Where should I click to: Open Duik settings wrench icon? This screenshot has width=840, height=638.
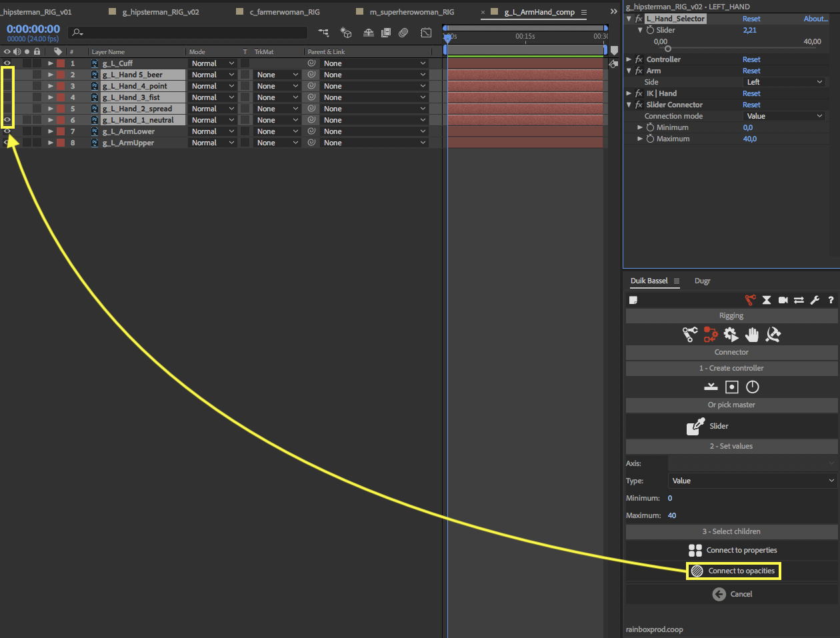(815, 300)
